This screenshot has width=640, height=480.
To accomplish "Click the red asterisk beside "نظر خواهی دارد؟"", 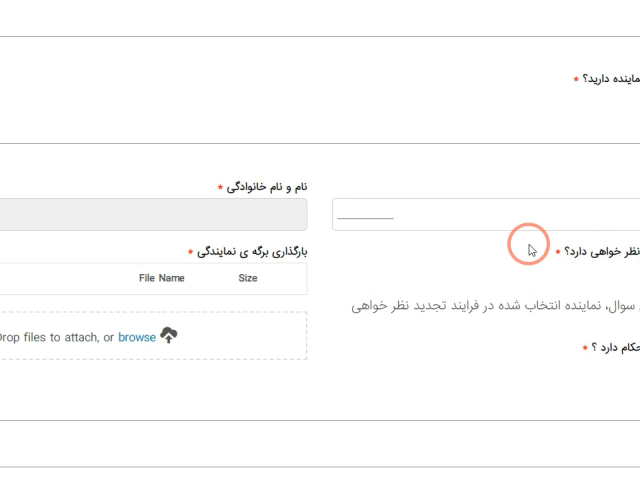I will point(558,252).
